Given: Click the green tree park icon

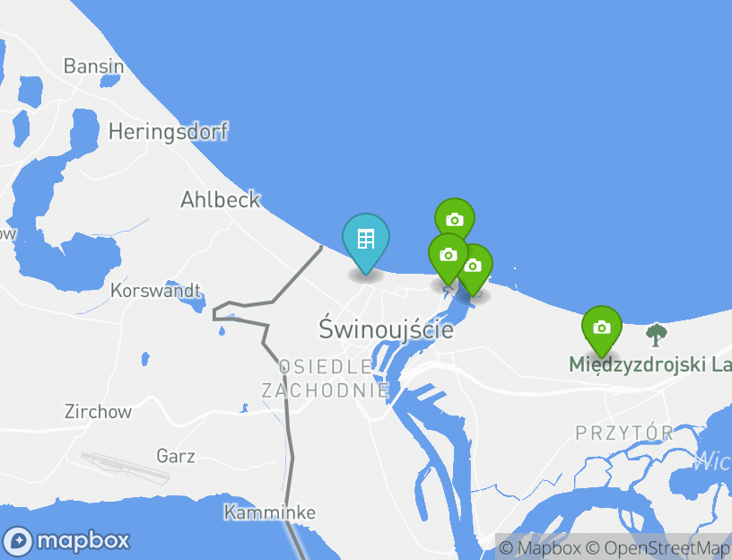Looking at the screenshot, I should (656, 335).
